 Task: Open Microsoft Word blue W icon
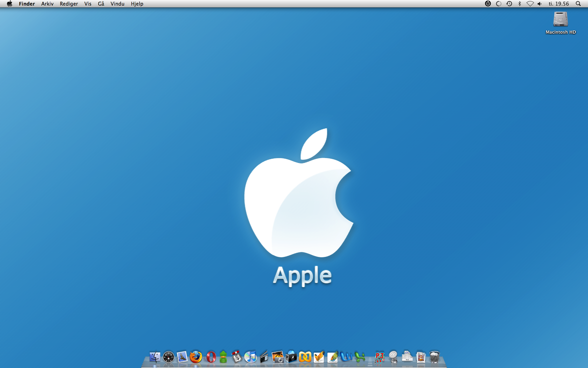pos(346,357)
